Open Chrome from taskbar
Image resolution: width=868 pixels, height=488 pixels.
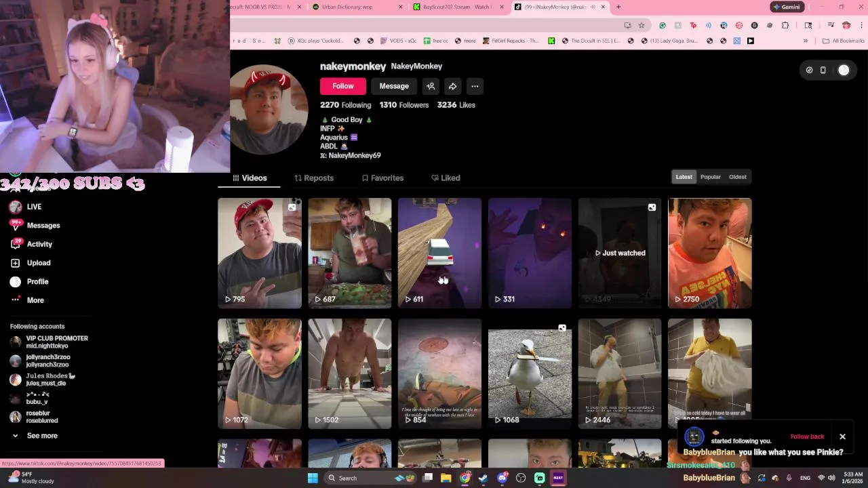click(x=465, y=478)
